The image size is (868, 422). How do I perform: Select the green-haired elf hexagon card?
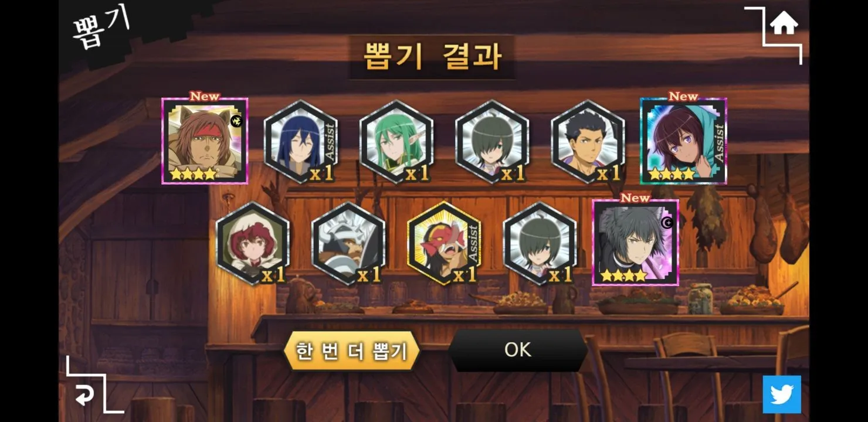396,141
